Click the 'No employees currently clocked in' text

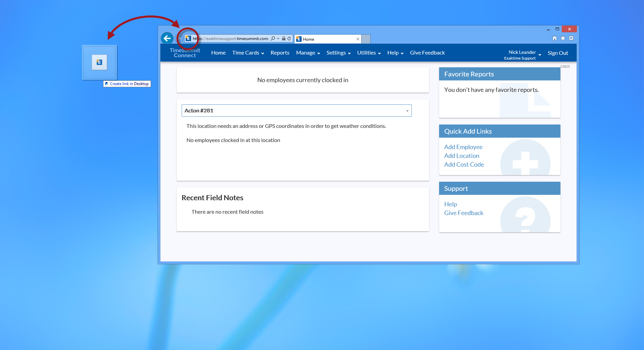point(303,80)
